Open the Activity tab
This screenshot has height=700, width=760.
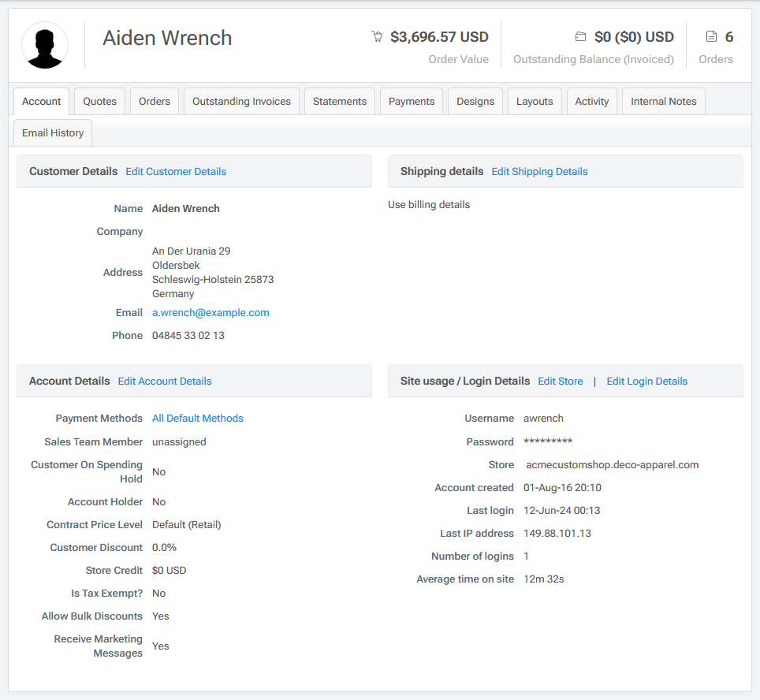pos(591,101)
